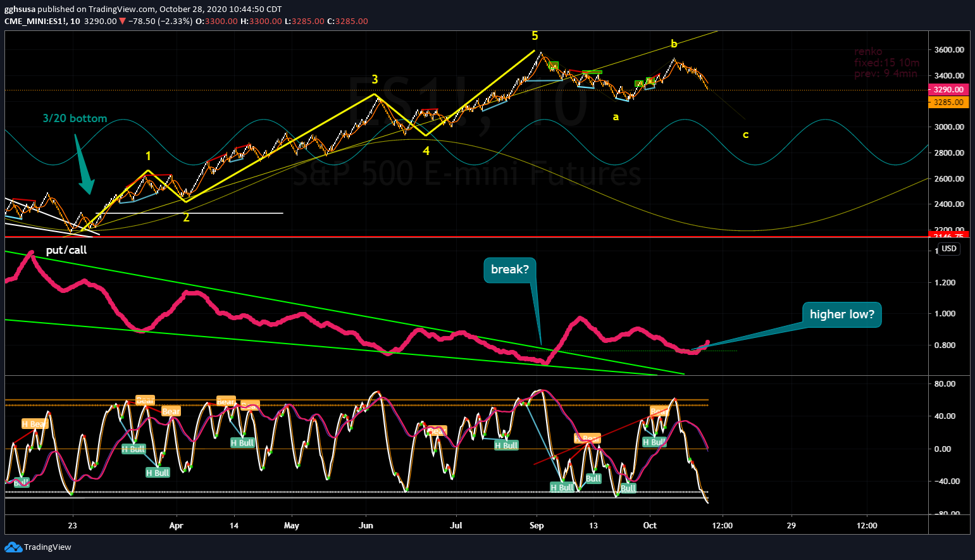The width and height of the screenshot is (975, 560).
Task: Click the 1.000 put/call axis label
Action: coord(945,314)
